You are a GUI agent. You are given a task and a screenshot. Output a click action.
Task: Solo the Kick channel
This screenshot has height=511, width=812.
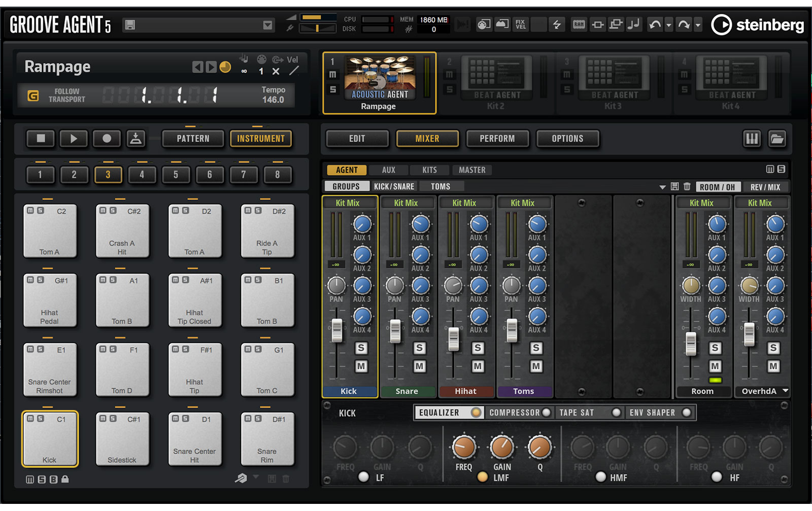coord(361,348)
